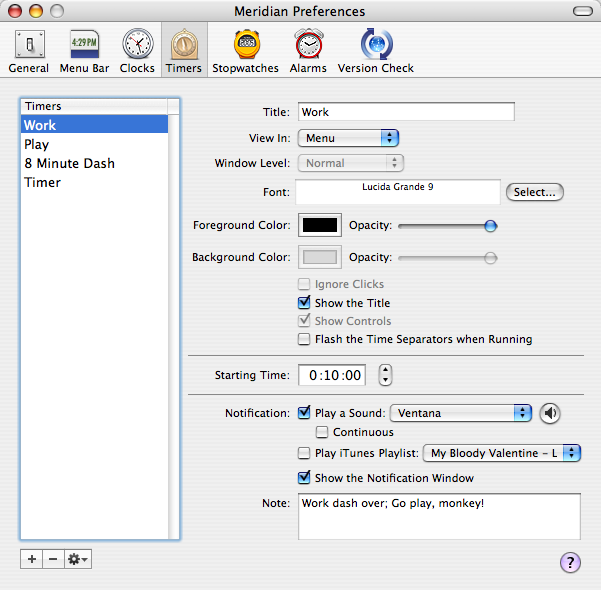
Task: Add a new timer with plus button
Action: [x=32, y=559]
